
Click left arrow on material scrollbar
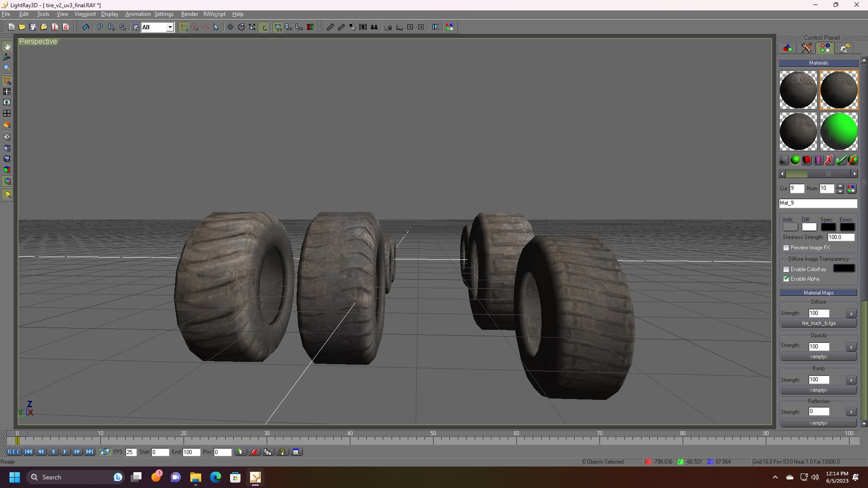(x=782, y=174)
